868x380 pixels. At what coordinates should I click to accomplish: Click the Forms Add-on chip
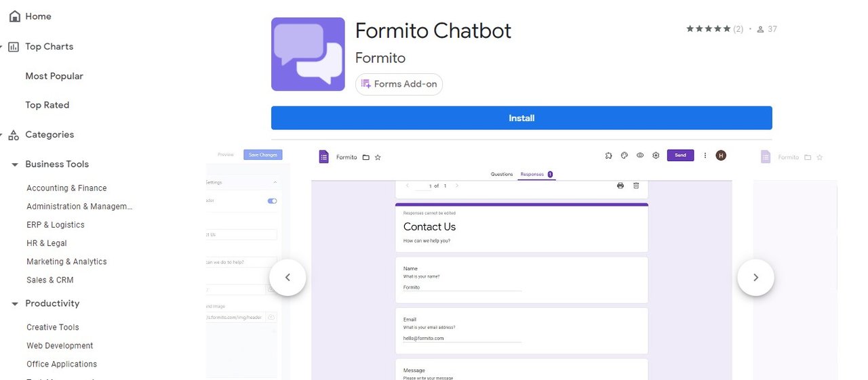399,84
